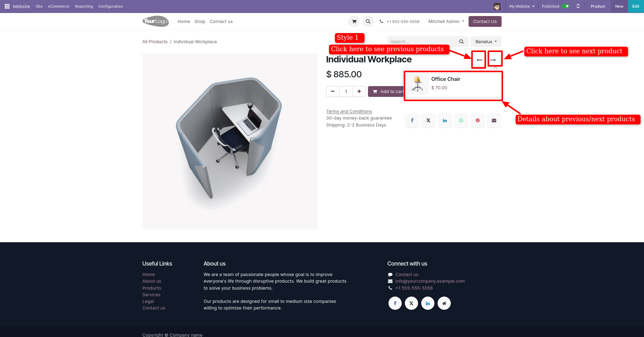Open Benelux pricelist dropdown
This screenshot has height=337, width=644.
click(x=486, y=41)
